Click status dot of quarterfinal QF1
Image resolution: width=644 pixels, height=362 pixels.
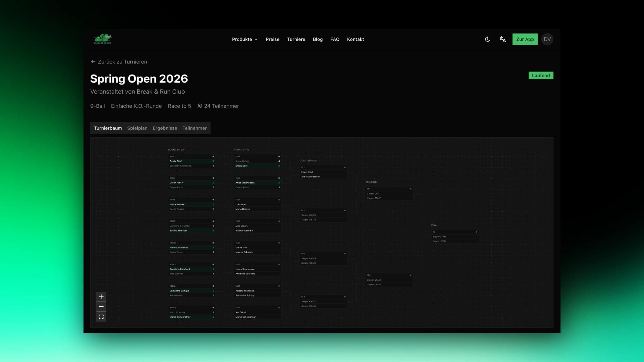tap(345, 167)
